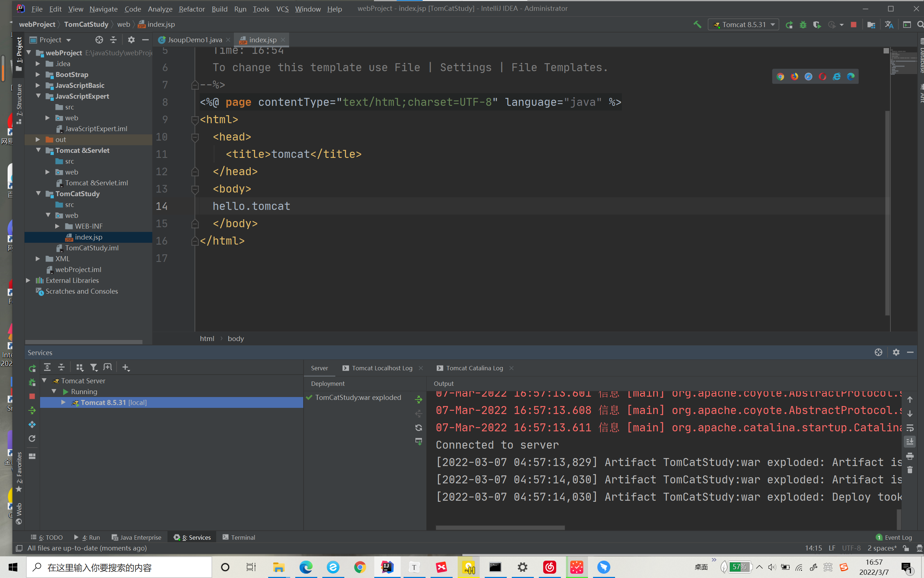
Task: Expand all services in Services toolbar
Action: coord(47,367)
